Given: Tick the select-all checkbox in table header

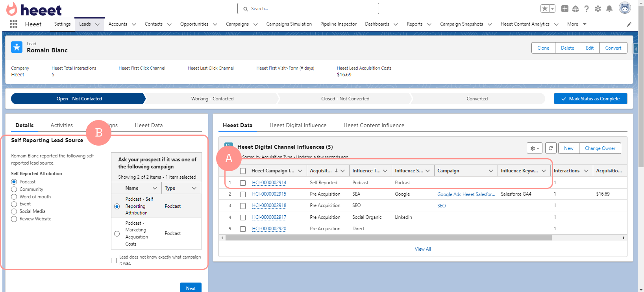Looking at the screenshot, I should 243,171.
